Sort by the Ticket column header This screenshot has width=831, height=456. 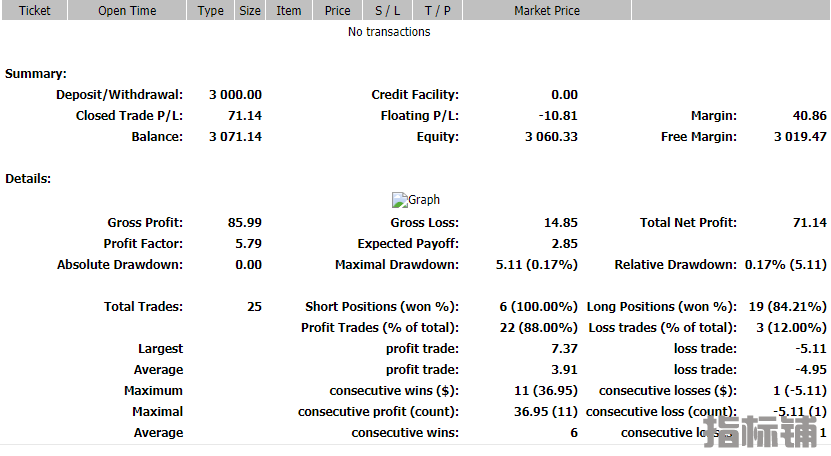coord(35,11)
